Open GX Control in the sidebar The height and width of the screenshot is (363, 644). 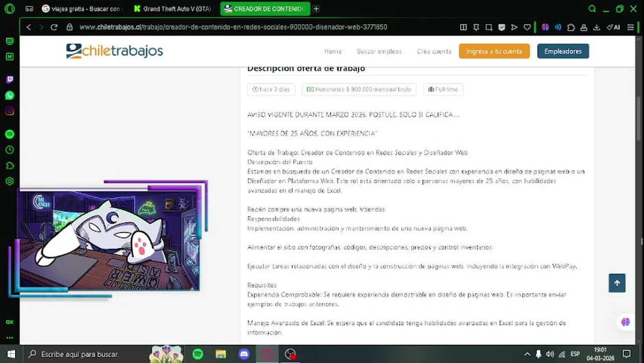point(10,41)
